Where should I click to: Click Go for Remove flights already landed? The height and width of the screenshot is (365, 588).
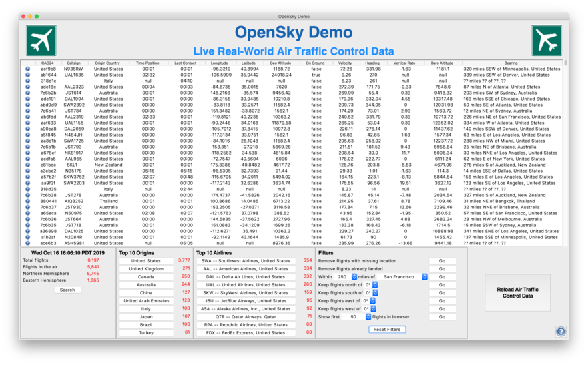pos(442,269)
